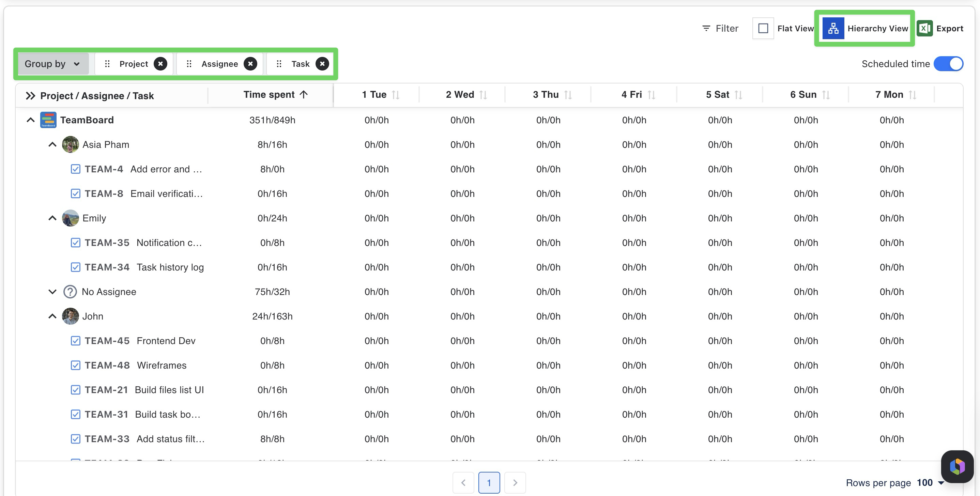Click the double-chevron expand all icon

click(30, 95)
